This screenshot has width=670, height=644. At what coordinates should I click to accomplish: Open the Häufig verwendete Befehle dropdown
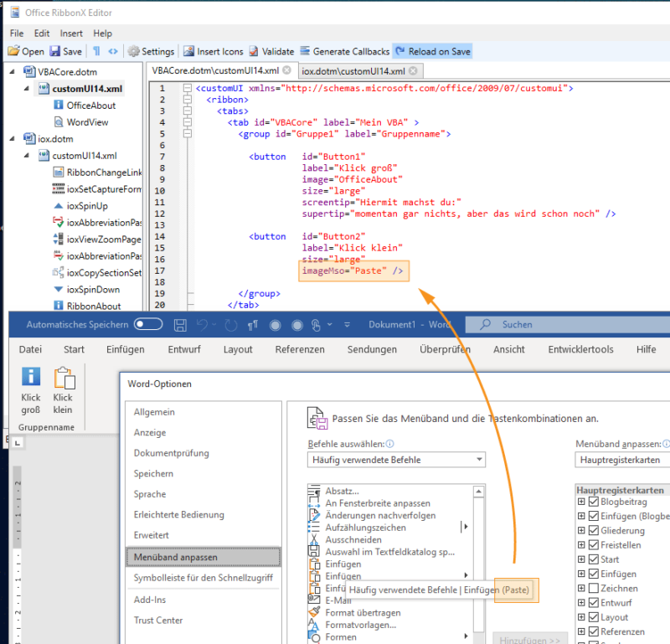(479, 460)
